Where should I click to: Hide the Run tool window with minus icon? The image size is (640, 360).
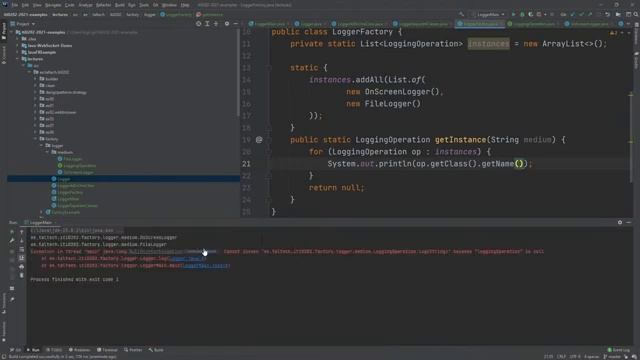pos(629,222)
